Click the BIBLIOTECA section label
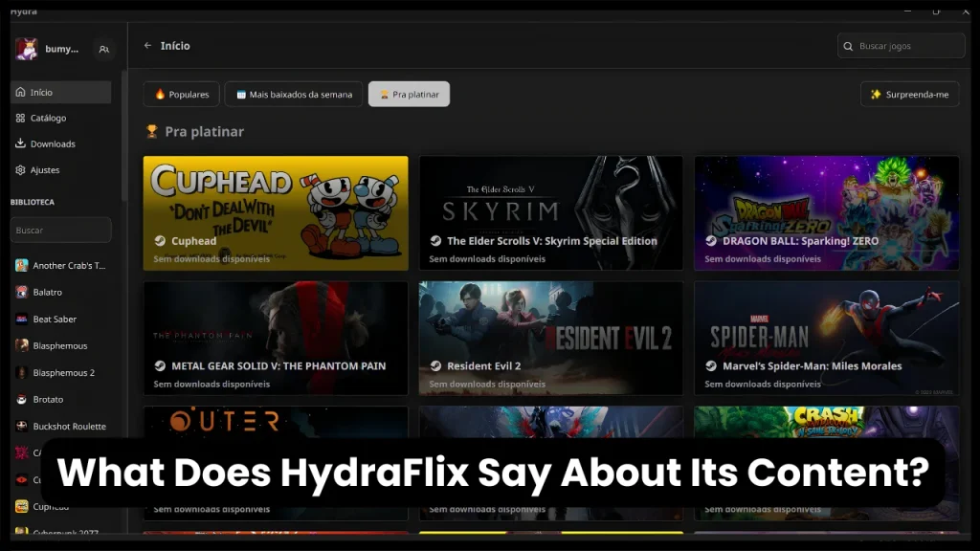This screenshot has width=980, height=551. [33, 202]
